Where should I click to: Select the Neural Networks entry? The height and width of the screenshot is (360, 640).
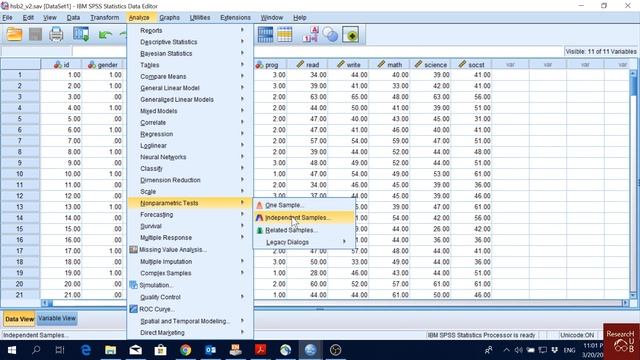tap(190, 157)
